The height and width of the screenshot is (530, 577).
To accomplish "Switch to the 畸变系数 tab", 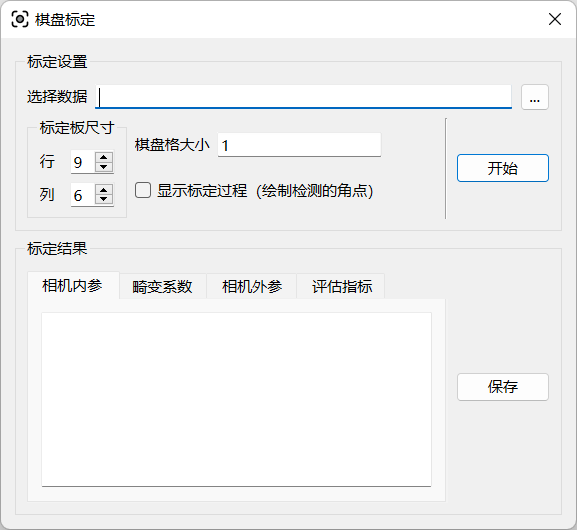I will (x=162, y=287).
